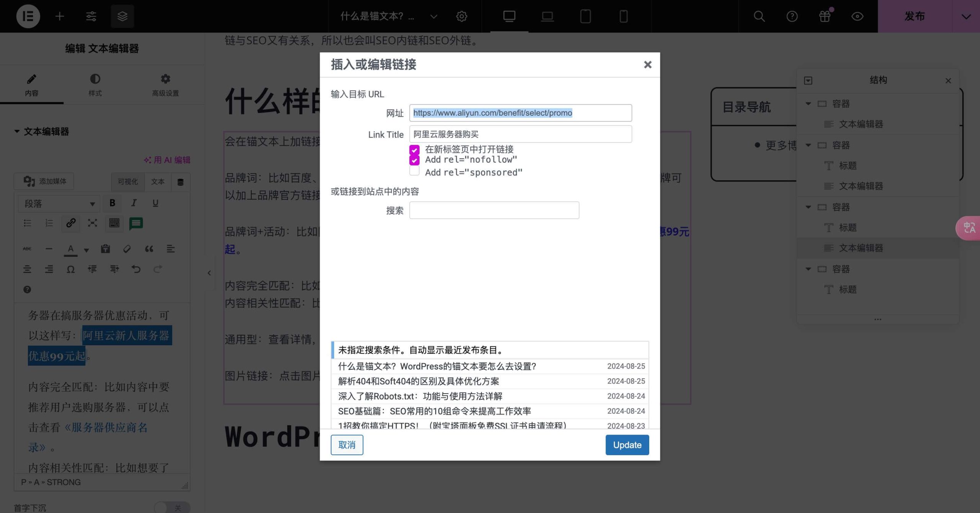The width and height of the screenshot is (980, 513).
Task: Toggle bold formatting in editor
Action: pos(112,203)
